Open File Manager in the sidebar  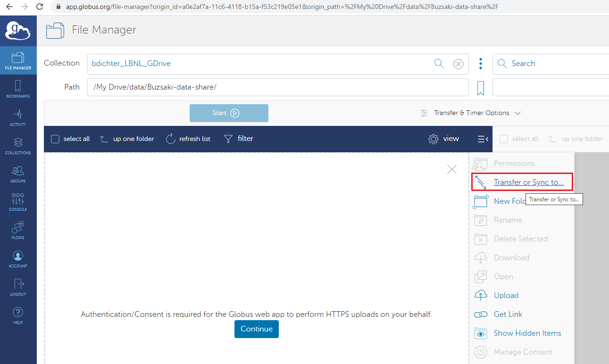(18, 60)
